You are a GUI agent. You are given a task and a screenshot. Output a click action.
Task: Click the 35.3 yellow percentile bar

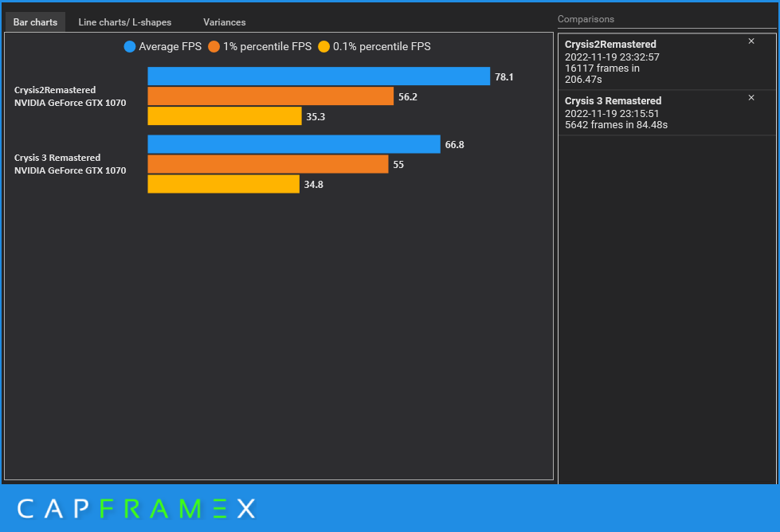[x=225, y=115]
